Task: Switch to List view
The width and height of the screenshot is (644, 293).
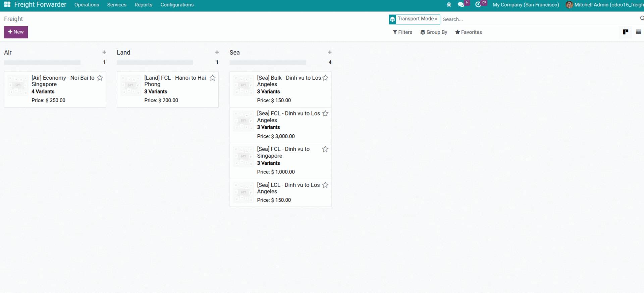Action: coord(638,32)
